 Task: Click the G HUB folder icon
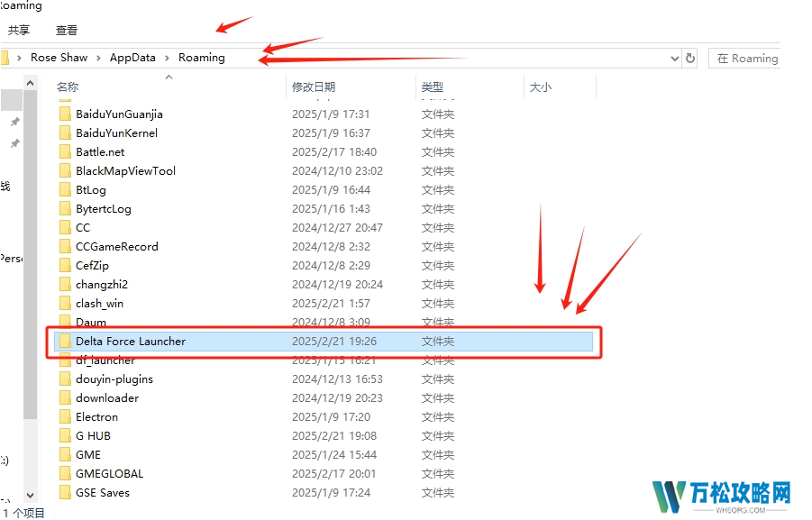(65, 436)
